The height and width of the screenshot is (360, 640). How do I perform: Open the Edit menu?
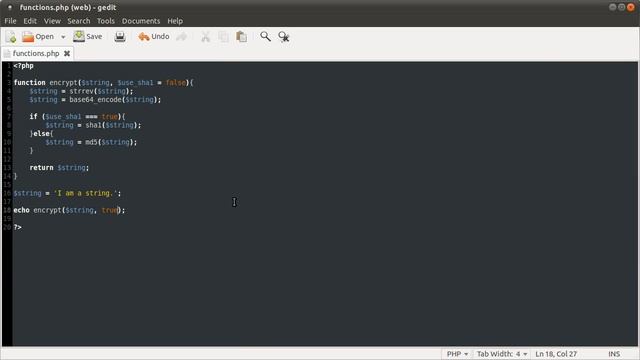click(x=30, y=21)
